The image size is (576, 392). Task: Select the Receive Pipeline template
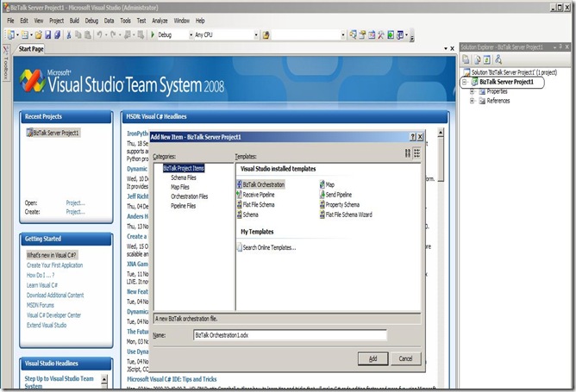click(256, 195)
